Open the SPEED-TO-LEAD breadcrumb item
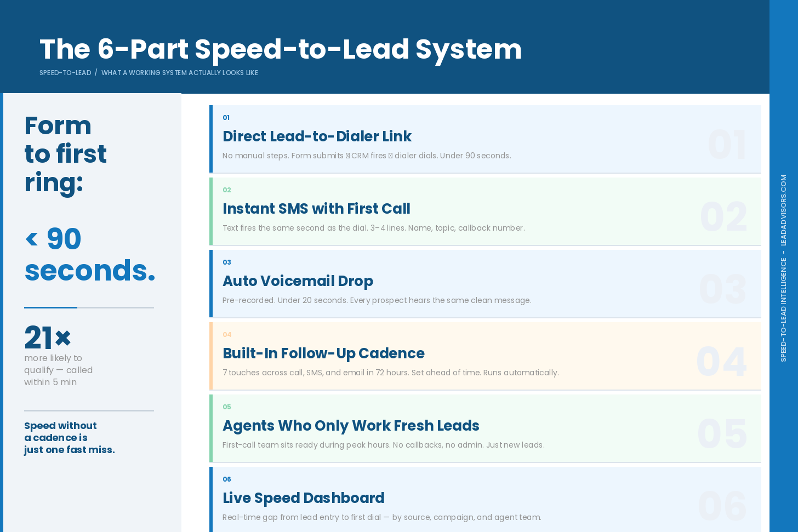This screenshot has width=798, height=532. (x=65, y=72)
